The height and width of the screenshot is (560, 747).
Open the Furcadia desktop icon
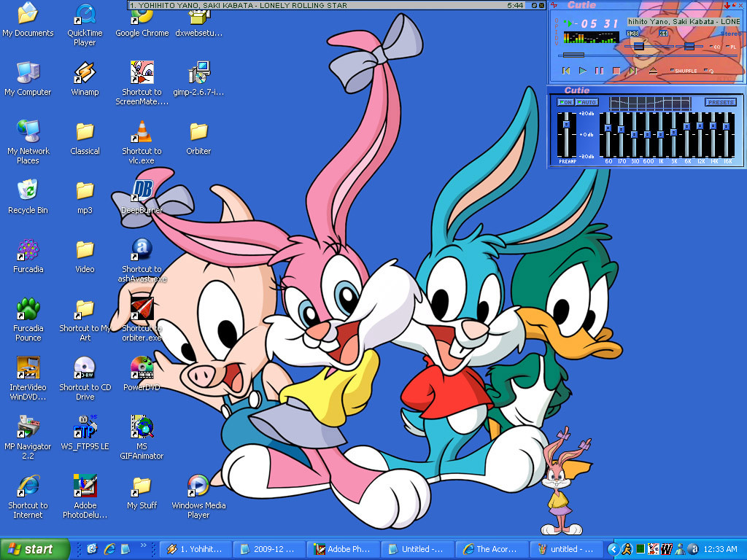28,256
